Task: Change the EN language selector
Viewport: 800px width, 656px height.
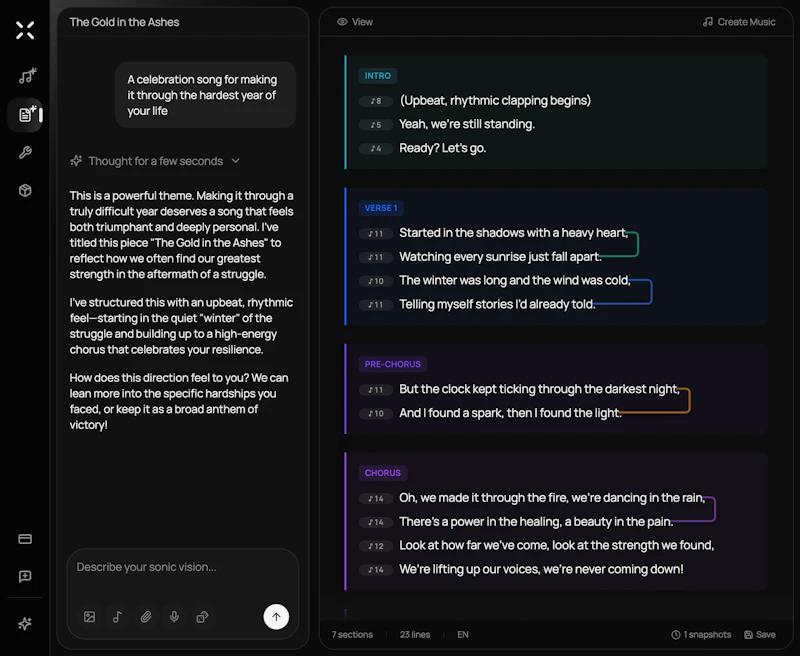Action: 463,635
